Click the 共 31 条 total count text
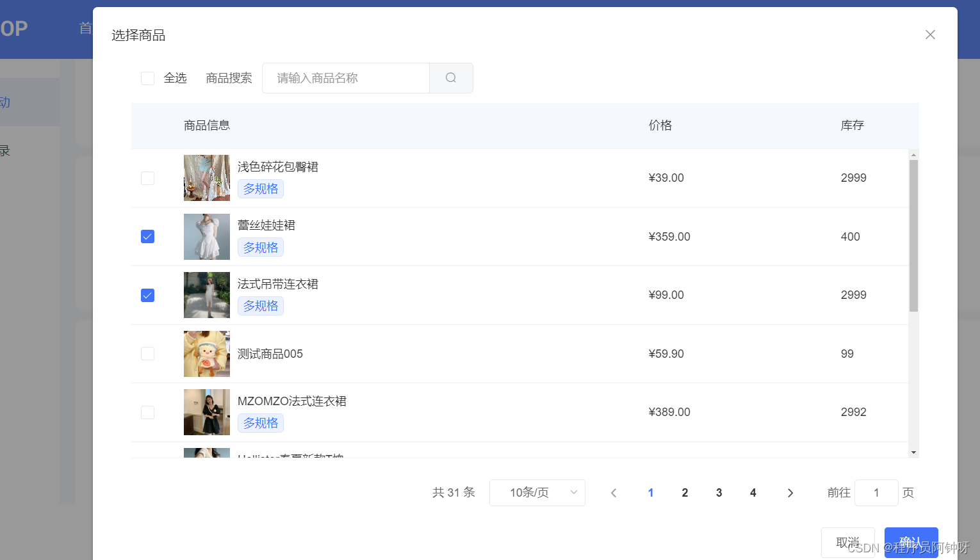The image size is (980, 560). coord(453,493)
